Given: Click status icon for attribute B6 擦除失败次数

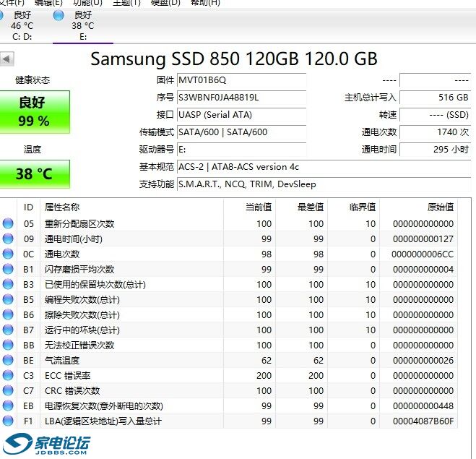Looking at the screenshot, I should [x=8, y=314].
